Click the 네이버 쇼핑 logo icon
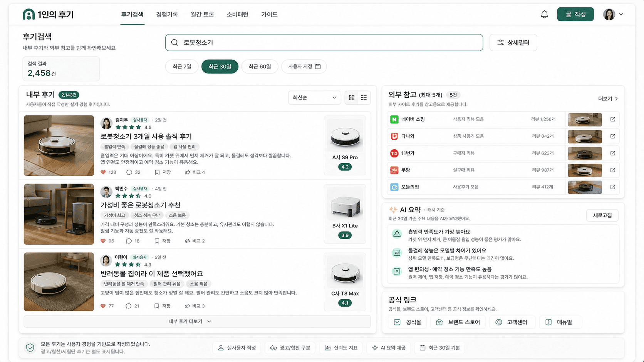 pos(394,119)
